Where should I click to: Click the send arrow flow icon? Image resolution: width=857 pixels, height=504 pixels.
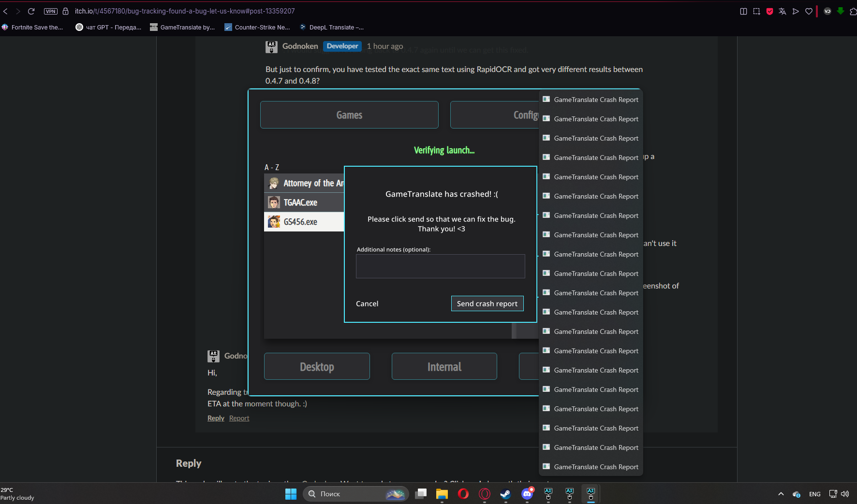click(x=796, y=11)
